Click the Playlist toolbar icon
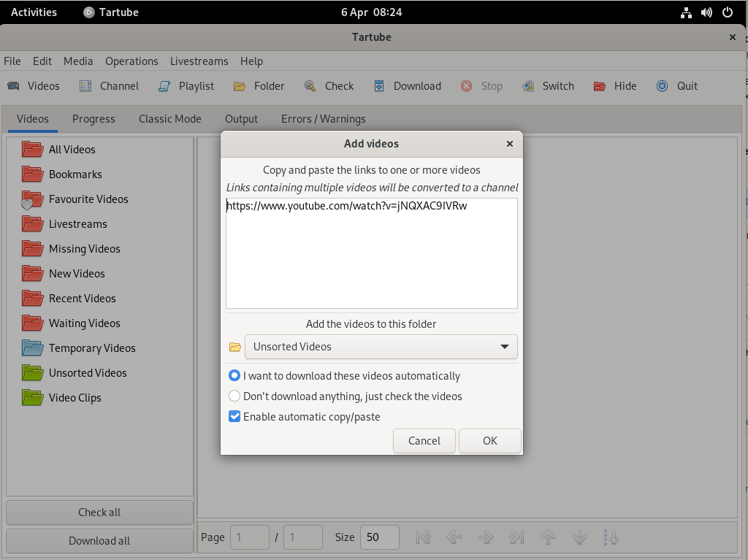 [164, 86]
